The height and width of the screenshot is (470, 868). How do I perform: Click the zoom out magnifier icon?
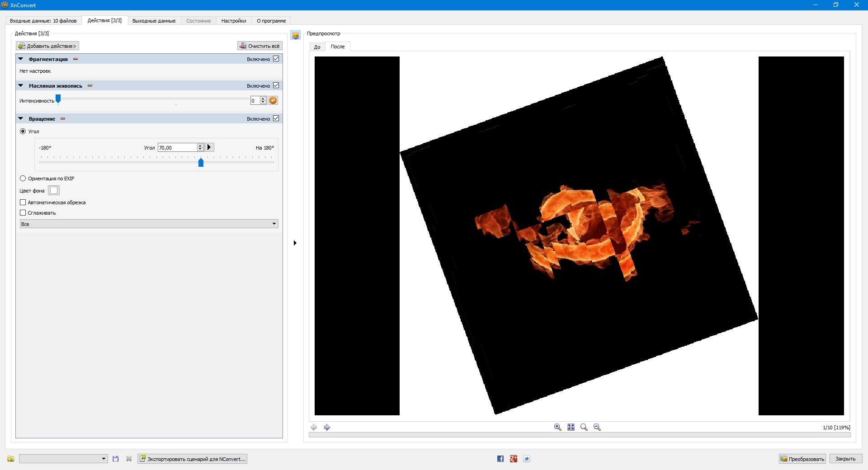coord(597,427)
